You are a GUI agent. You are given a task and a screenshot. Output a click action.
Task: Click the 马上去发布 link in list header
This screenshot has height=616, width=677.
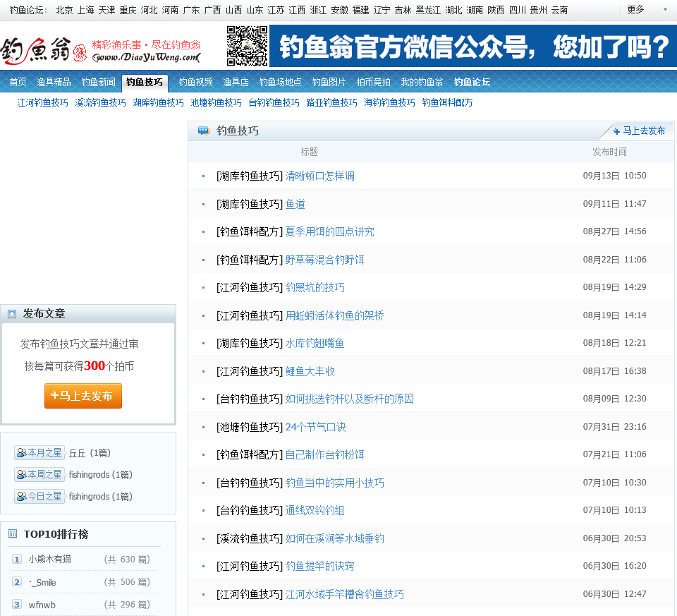pyautogui.click(x=644, y=131)
